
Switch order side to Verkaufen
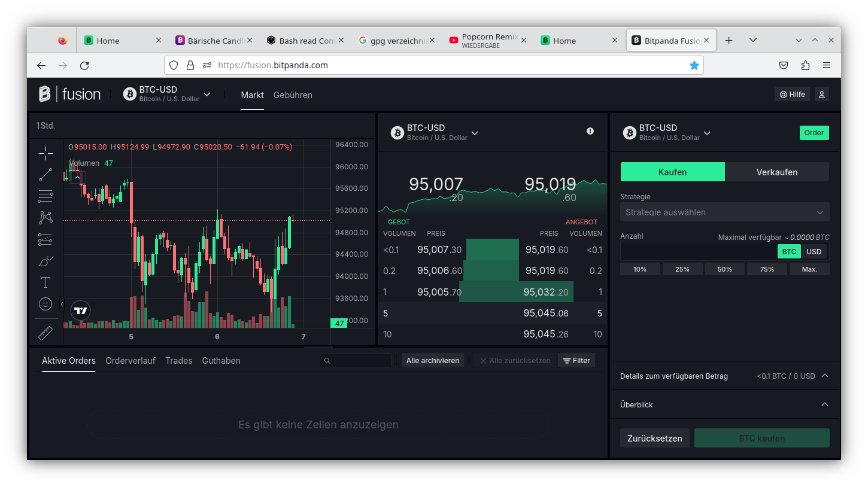[x=776, y=172]
